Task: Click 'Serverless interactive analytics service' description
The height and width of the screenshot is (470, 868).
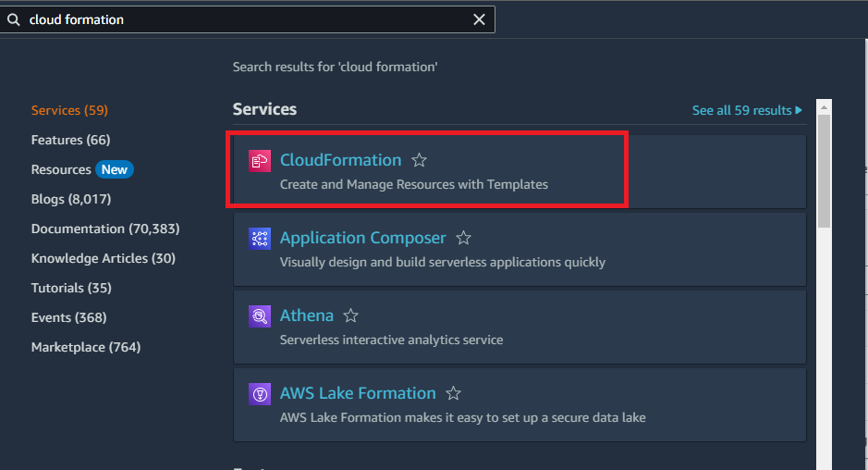Action: point(391,340)
